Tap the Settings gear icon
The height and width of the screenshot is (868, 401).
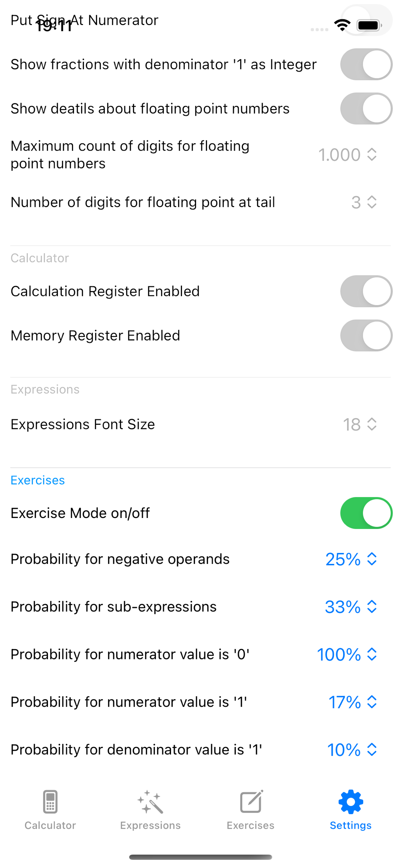point(351,802)
